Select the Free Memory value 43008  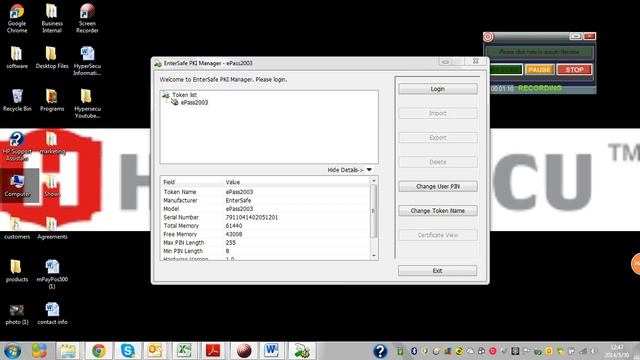coord(234,234)
